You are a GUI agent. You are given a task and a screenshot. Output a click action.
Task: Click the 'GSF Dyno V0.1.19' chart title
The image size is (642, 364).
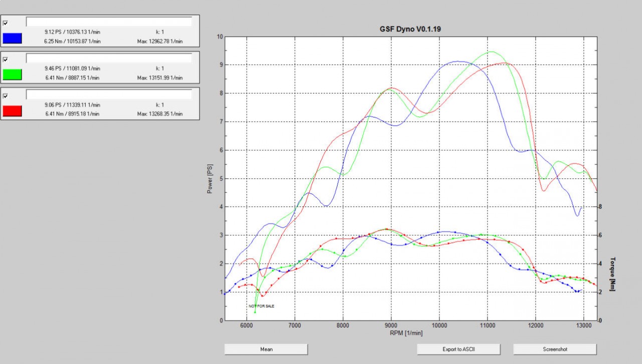point(410,29)
